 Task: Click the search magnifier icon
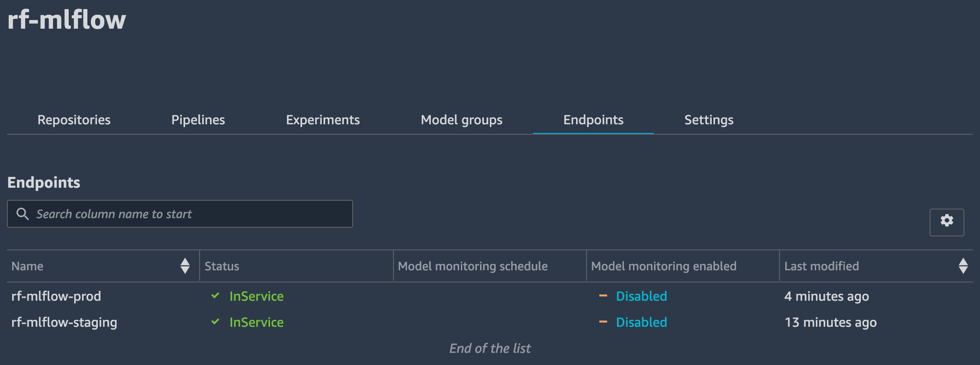click(x=22, y=214)
